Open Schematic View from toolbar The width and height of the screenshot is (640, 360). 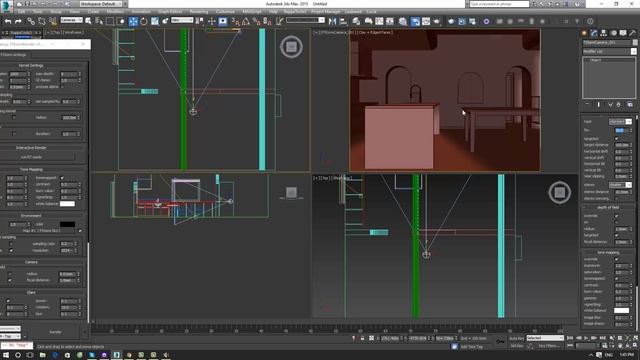coord(390,21)
